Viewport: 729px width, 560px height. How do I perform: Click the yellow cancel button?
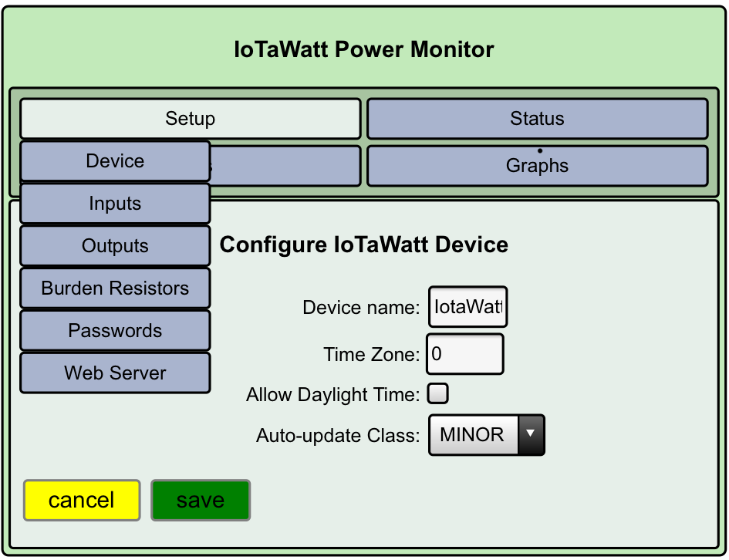click(x=82, y=500)
